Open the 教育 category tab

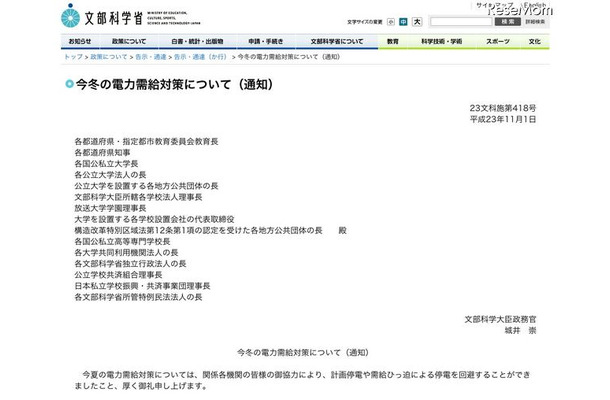tap(393, 41)
